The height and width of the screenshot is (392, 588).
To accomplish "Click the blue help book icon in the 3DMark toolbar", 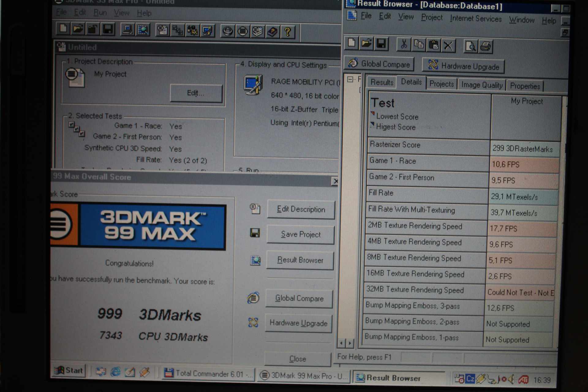I will point(273,32).
